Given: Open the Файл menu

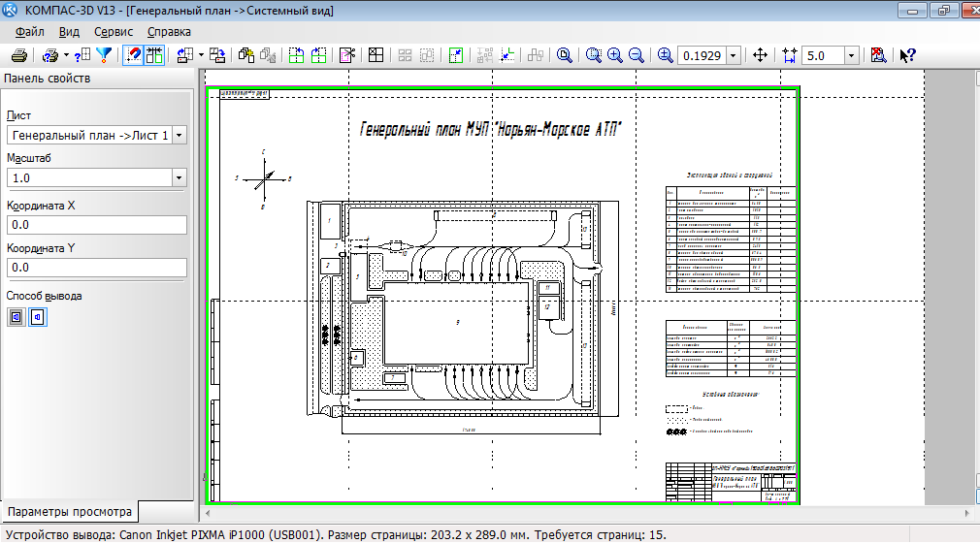Looking at the screenshot, I should pyautogui.click(x=30, y=31).
